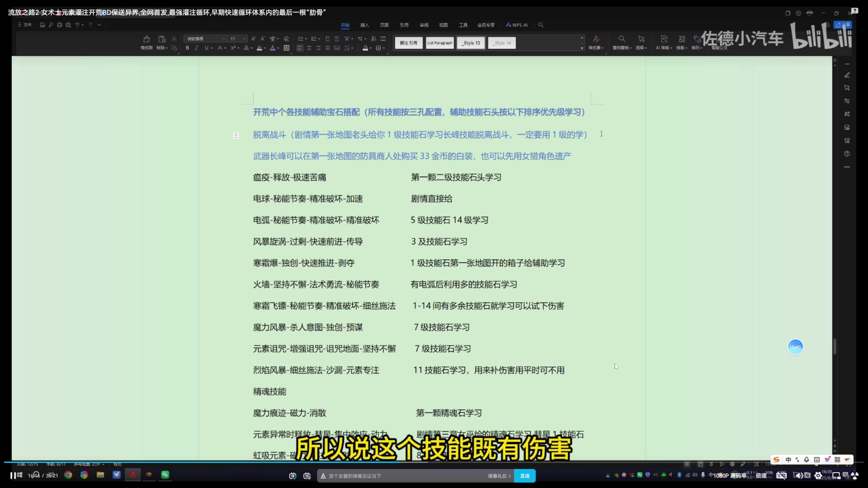Click the Increase Font Size icon
The height and width of the screenshot is (488, 868).
coord(254,39)
